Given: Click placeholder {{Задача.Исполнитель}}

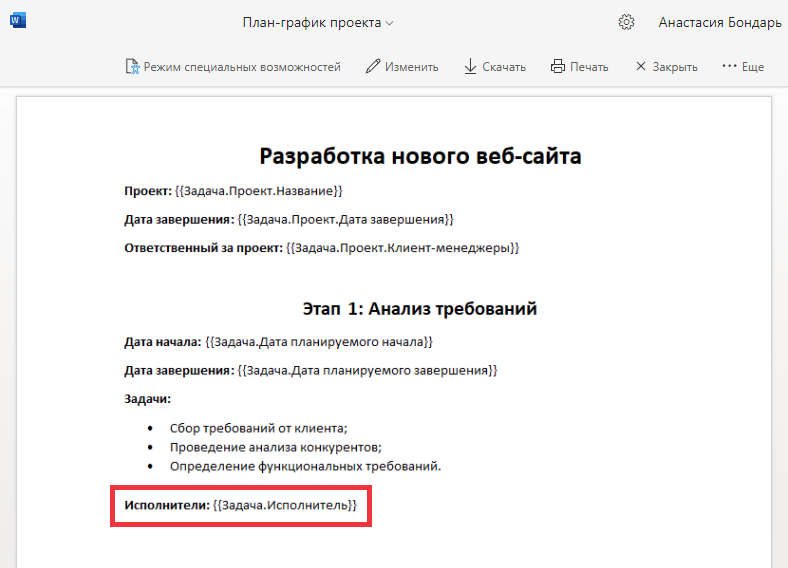Looking at the screenshot, I should pos(284,505).
